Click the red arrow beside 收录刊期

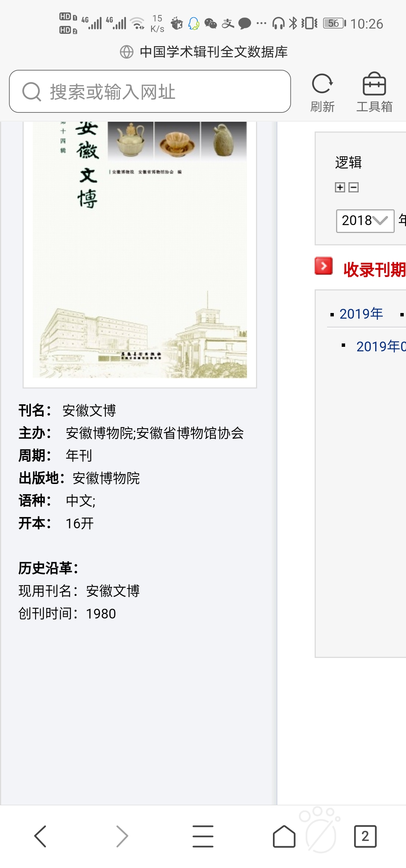[324, 266]
